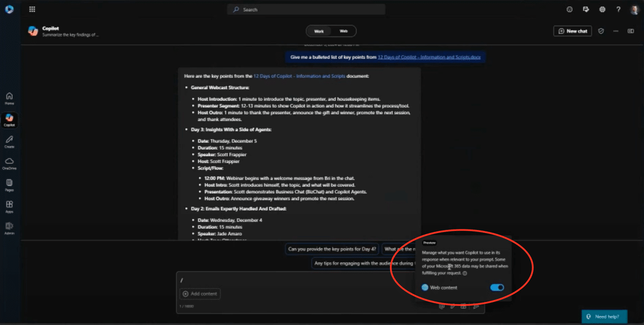Switch to Web mode
This screenshot has height=325, width=644.
click(343, 31)
